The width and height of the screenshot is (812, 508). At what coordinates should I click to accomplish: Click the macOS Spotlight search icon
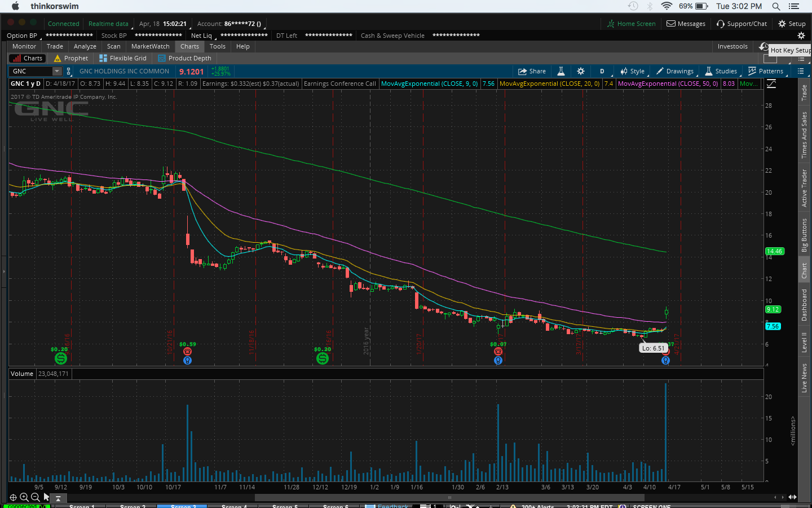[776, 6]
